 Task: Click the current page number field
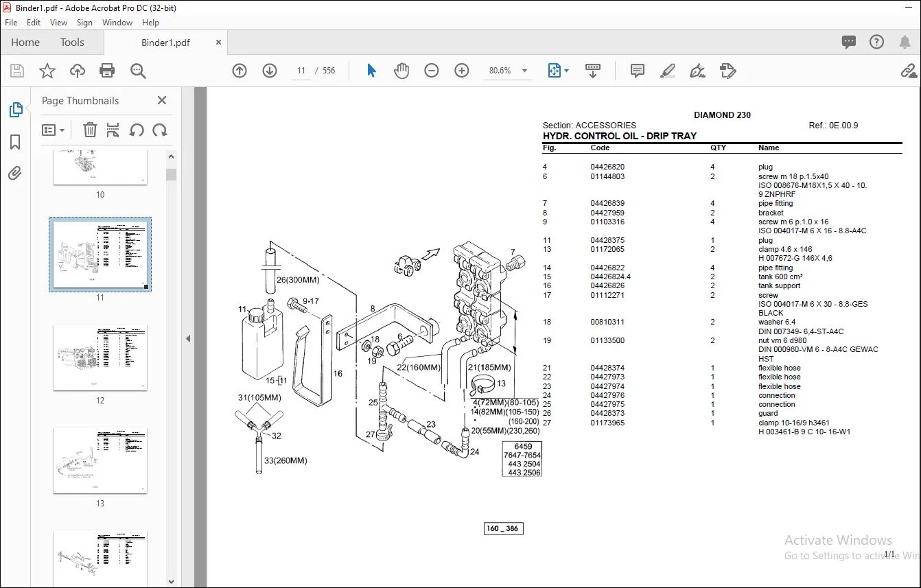301,71
